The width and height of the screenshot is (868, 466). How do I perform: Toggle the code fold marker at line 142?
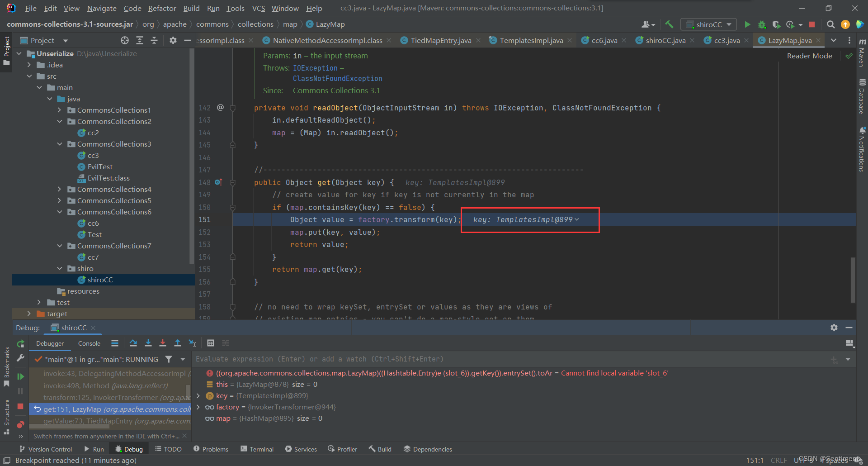(233, 108)
